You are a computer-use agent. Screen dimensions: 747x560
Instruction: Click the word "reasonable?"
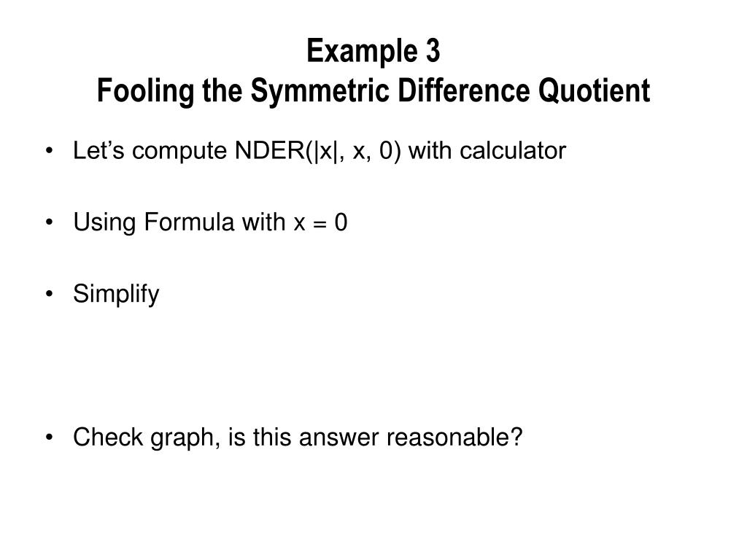(454, 437)
